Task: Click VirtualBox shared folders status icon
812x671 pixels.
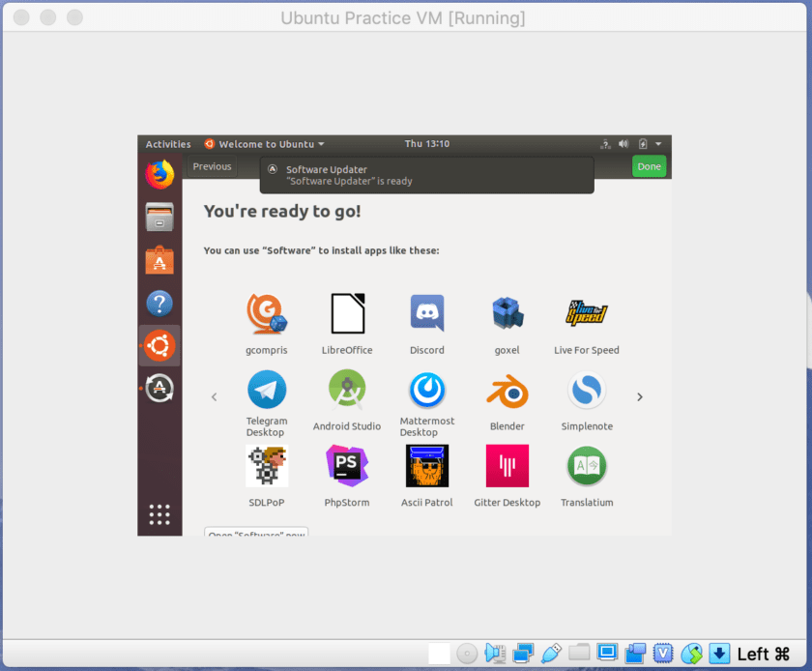Action: (579, 653)
